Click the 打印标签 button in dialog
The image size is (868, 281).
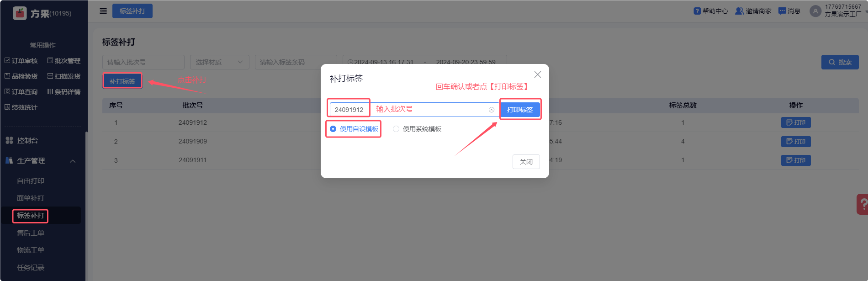[520, 110]
